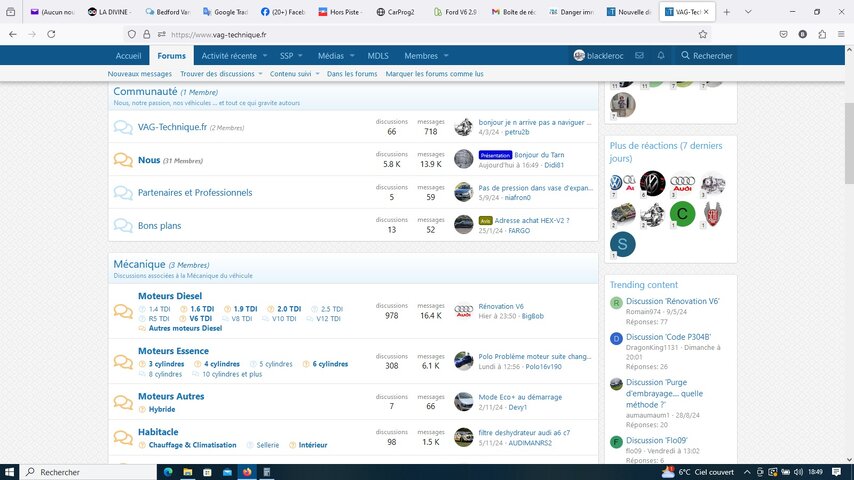Click the close X on VAG-Tech tab
The height and width of the screenshot is (480, 854).
pyautogui.click(x=706, y=11)
